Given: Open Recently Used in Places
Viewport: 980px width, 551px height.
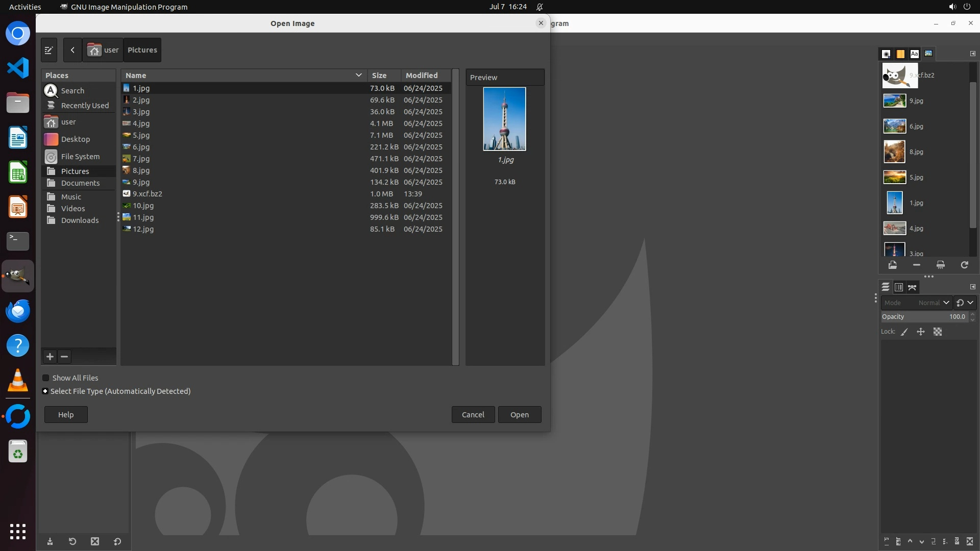Looking at the screenshot, I should tap(85, 106).
